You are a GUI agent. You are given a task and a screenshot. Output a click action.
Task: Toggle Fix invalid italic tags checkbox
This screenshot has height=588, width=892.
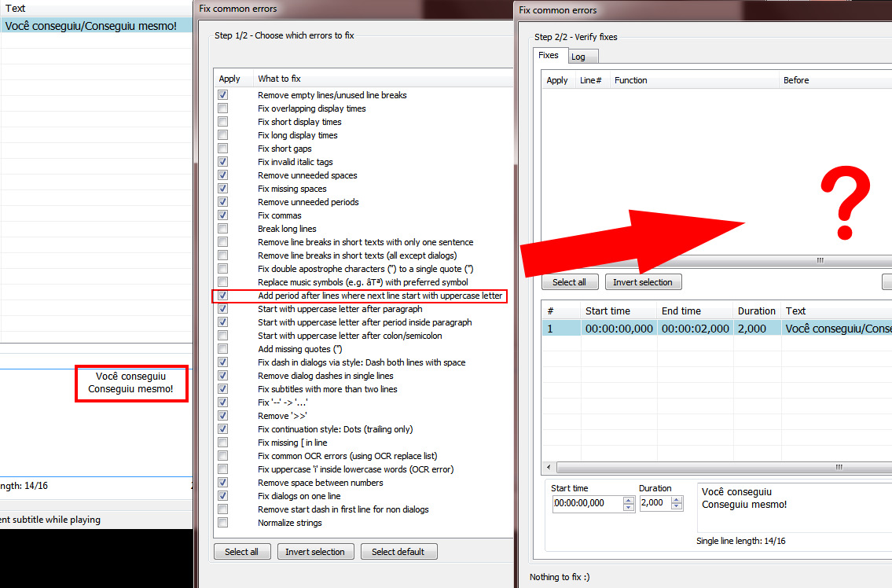point(223,162)
